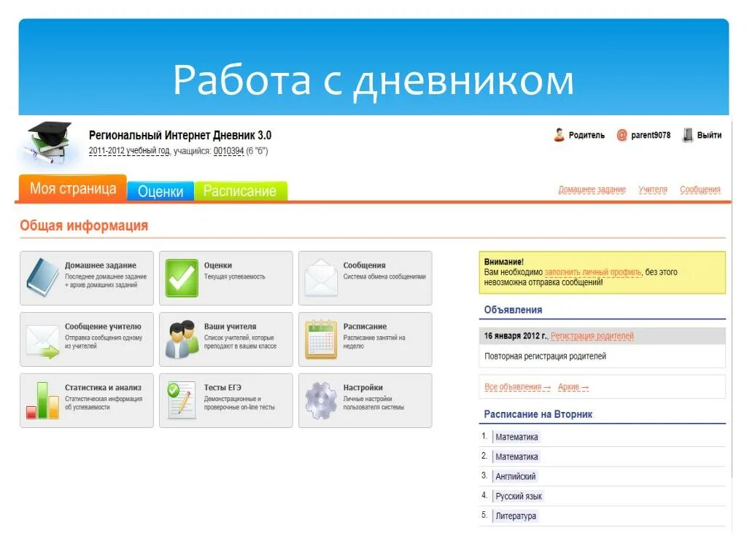
Task: Click fourth lesson Русский язык
Action: click(519, 496)
